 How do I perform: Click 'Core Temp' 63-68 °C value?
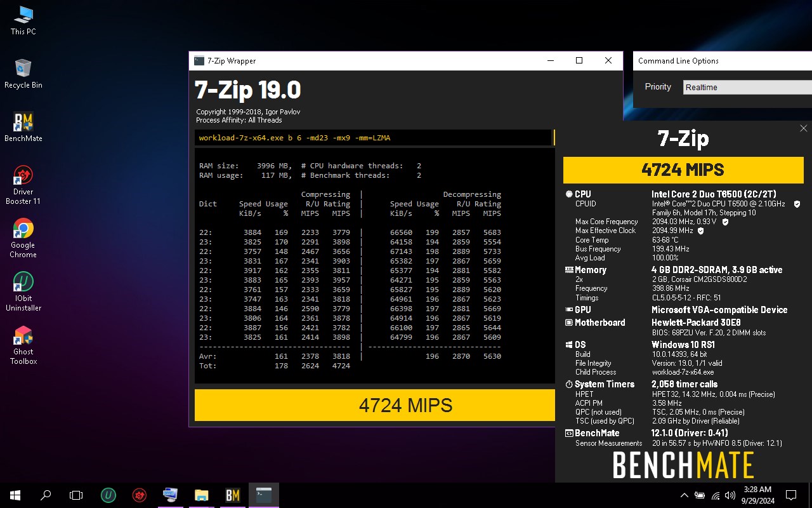(x=665, y=240)
